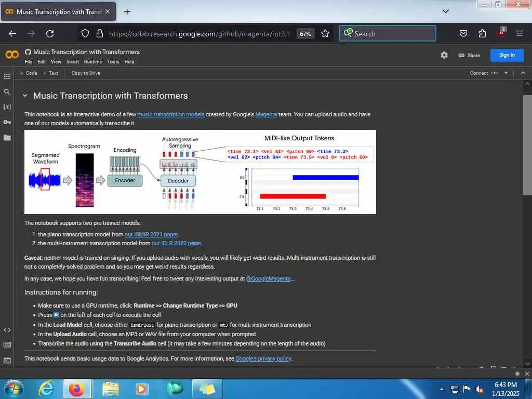Visit the @GoogleMagenta link
Viewport: 532px width, 399px height.
269,278
